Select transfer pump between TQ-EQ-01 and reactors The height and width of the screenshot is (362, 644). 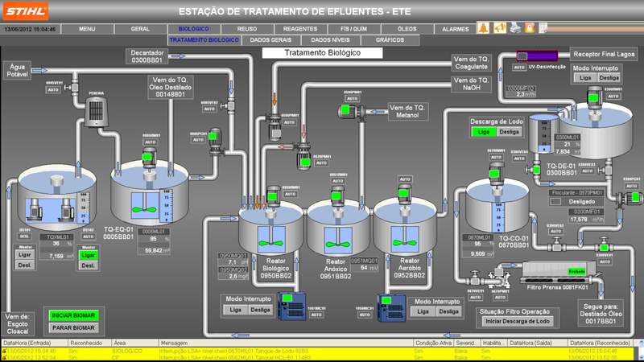(214, 142)
